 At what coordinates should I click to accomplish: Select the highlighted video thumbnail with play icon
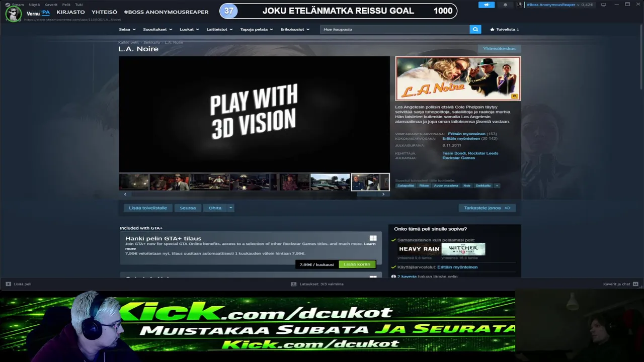(370, 182)
